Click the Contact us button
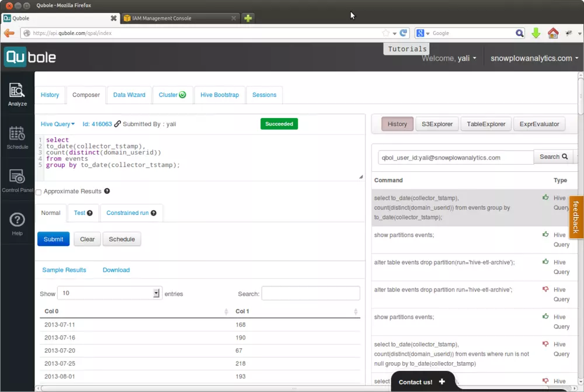 click(423, 381)
